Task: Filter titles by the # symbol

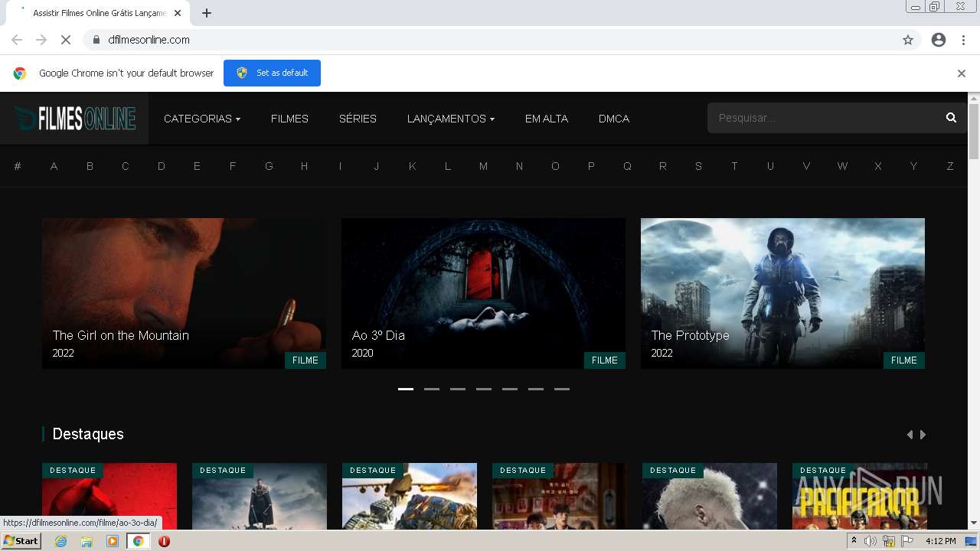Action: 18,166
